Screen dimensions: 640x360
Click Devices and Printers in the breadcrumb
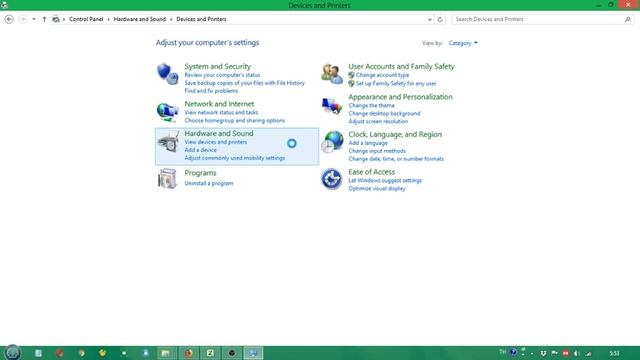[201, 19]
